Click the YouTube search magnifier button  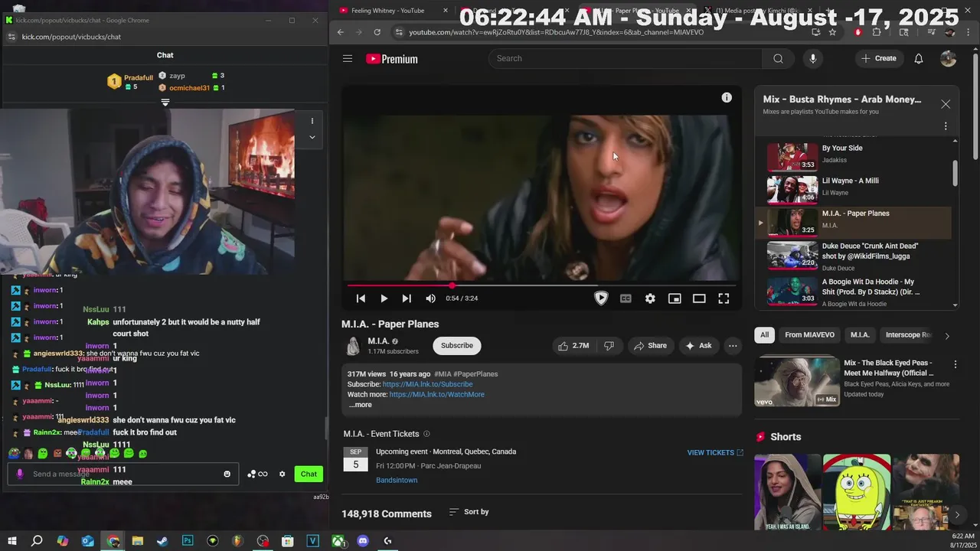click(x=778, y=59)
